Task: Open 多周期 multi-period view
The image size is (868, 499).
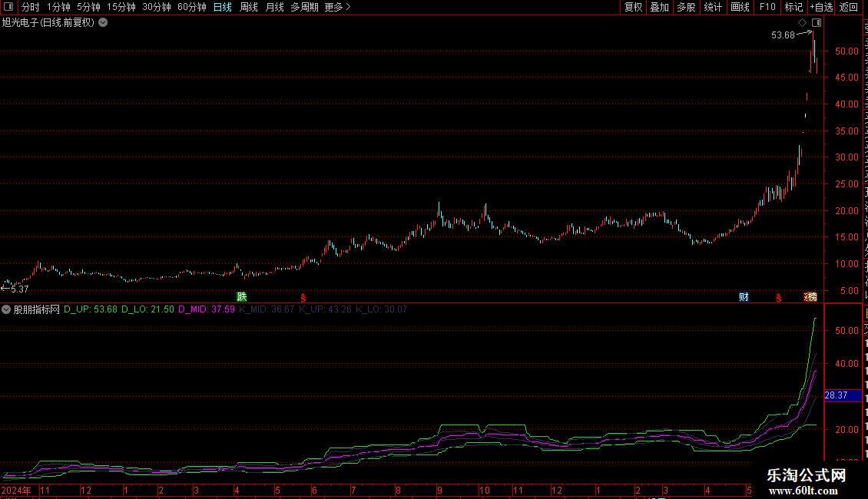Action: click(x=304, y=7)
